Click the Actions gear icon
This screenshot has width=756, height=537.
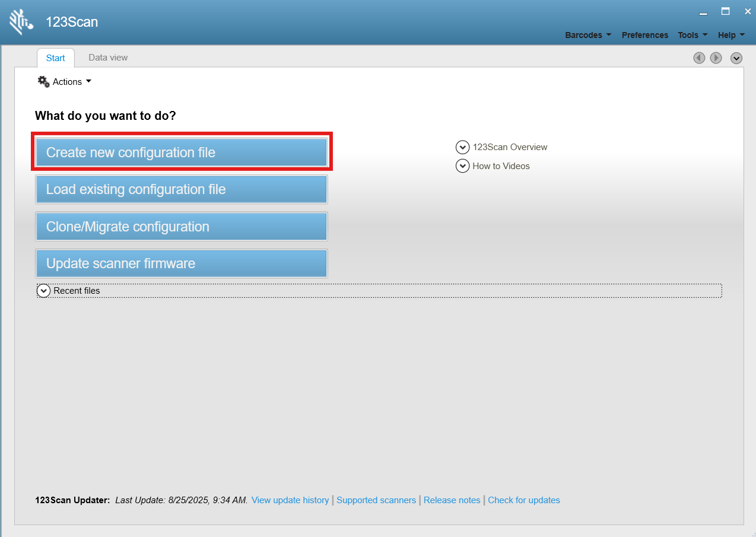pos(44,82)
